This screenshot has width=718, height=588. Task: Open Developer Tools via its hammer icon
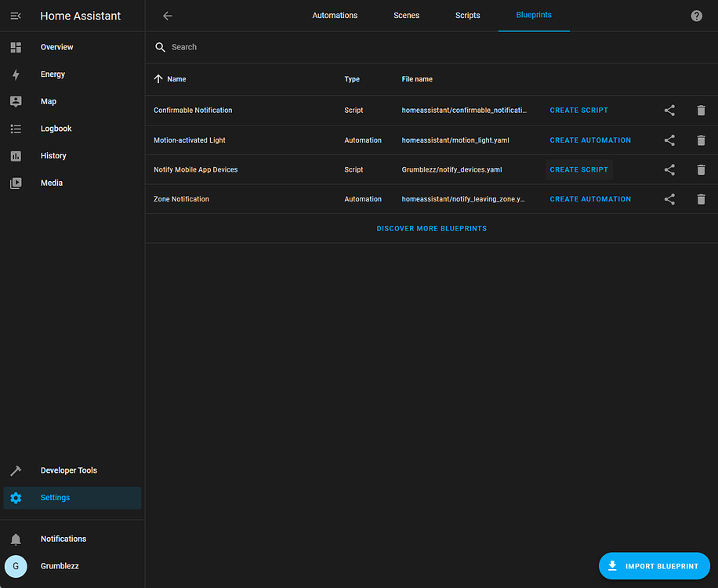[x=16, y=470]
